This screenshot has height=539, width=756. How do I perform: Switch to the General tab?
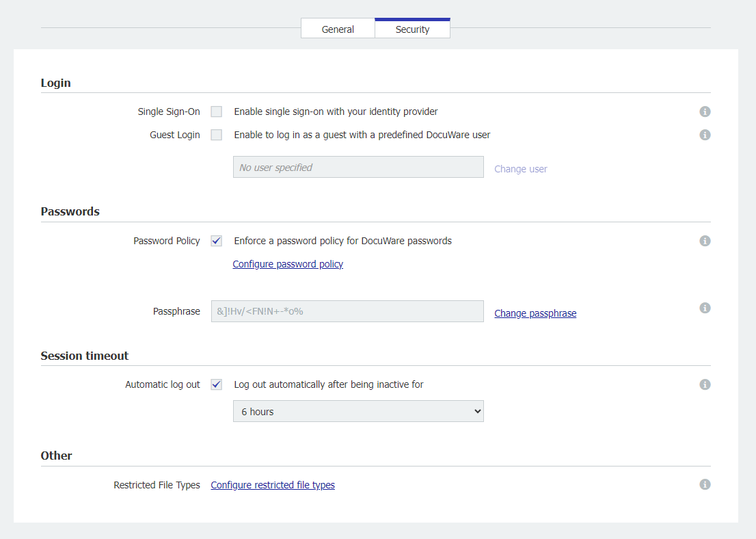click(338, 29)
